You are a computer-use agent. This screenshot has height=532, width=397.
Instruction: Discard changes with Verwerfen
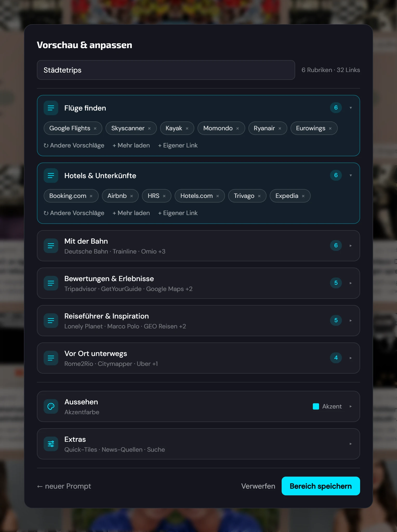258,486
